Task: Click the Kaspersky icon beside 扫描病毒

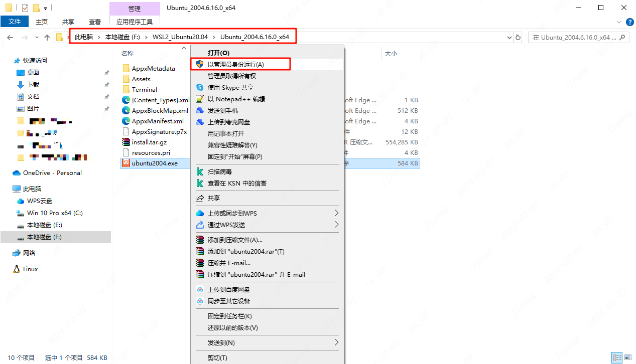Action: pyautogui.click(x=200, y=171)
